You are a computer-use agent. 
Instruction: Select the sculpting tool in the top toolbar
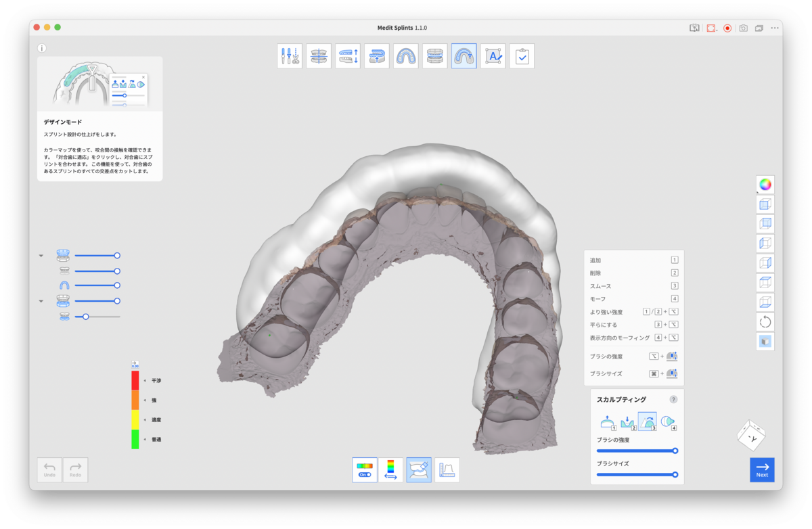click(x=464, y=55)
